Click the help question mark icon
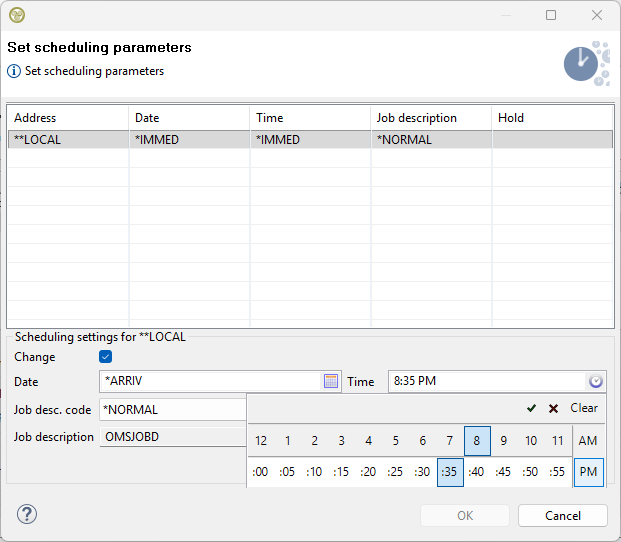The width and height of the screenshot is (621, 542). 27,515
